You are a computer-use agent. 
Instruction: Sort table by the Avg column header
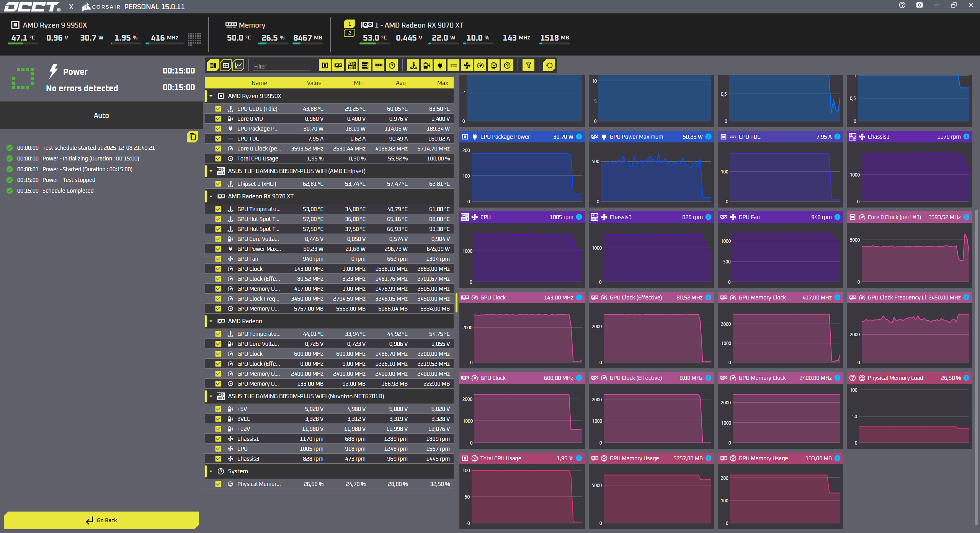click(x=401, y=83)
